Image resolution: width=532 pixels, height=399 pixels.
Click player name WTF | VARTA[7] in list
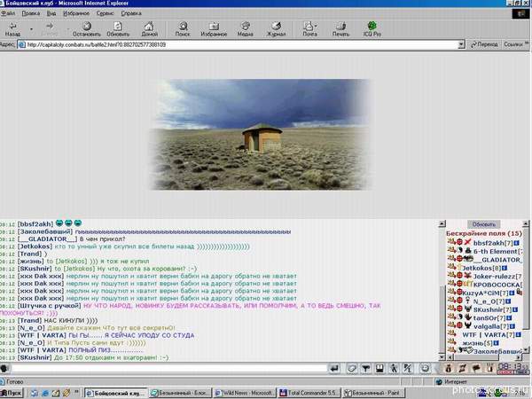[x=489, y=334]
